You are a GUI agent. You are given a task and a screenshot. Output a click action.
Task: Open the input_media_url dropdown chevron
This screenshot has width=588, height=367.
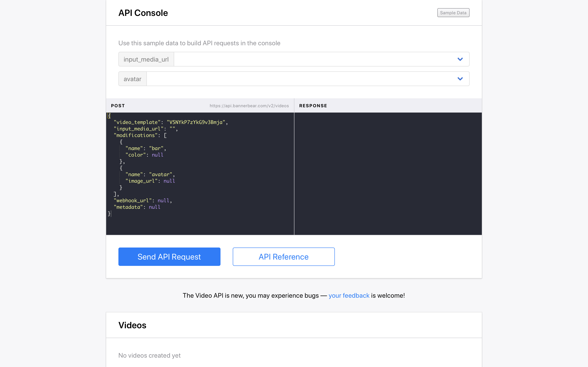tap(460, 59)
